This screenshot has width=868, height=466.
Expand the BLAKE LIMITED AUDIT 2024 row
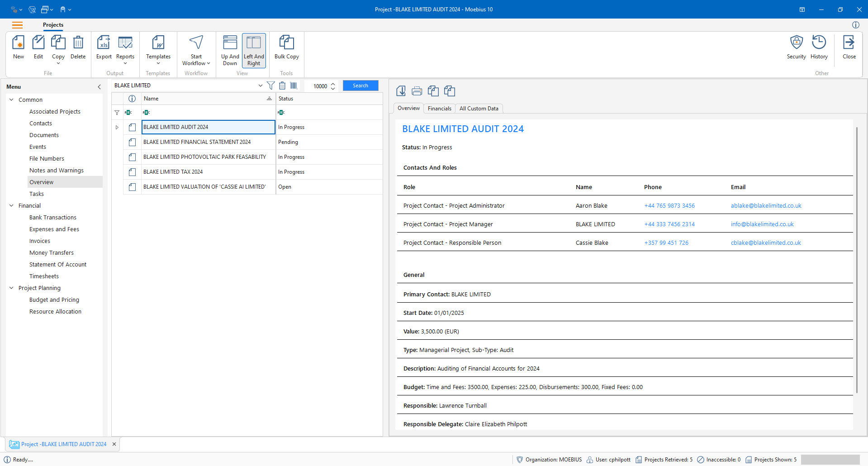point(117,127)
